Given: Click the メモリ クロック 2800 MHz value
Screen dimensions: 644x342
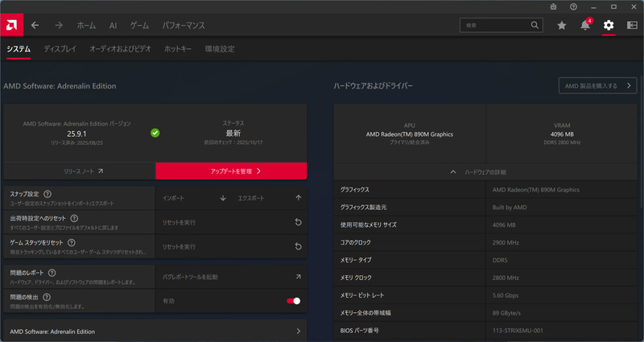Looking at the screenshot, I should [x=506, y=278].
